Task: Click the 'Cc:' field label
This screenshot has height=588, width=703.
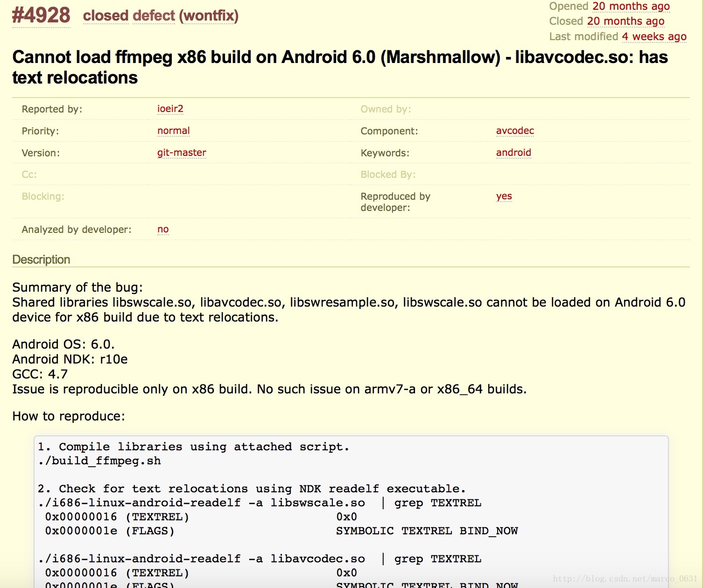Action: click(x=29, y=175)
